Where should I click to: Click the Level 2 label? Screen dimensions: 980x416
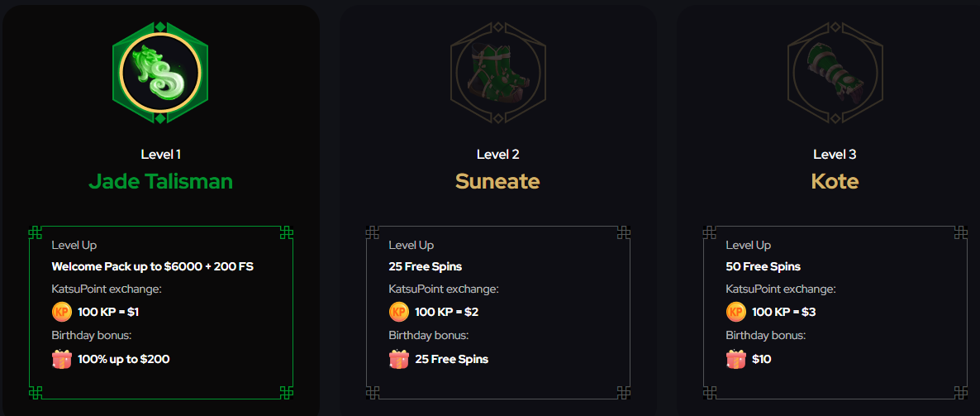coord(498,154)
